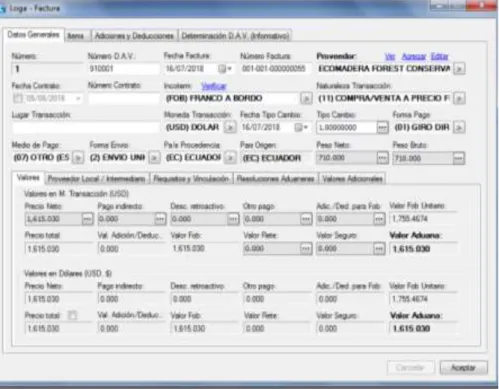Click the Precio Neto ellipsis button
This screenshot has width=499, height=389.
tap(87, 219)
